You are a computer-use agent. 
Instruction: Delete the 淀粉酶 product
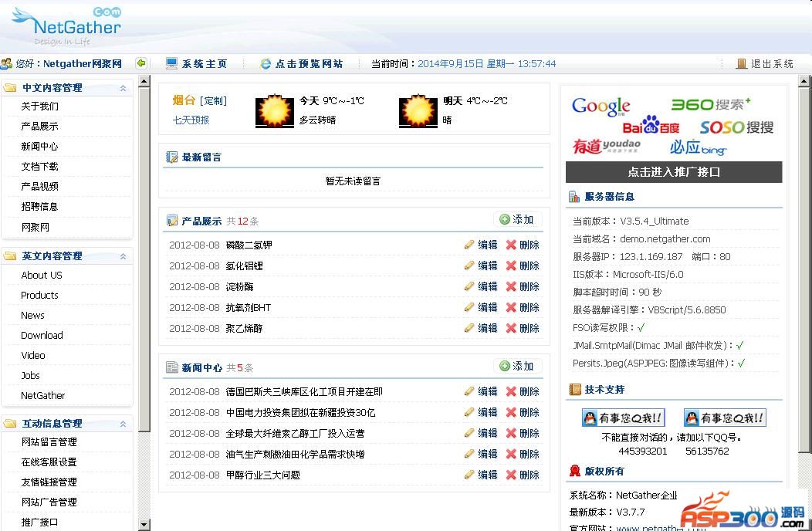point(523,286)
